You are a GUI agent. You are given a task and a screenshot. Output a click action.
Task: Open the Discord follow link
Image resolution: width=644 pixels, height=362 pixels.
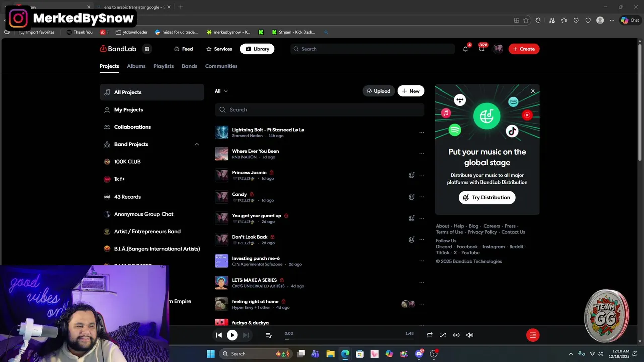pos(444,247)
